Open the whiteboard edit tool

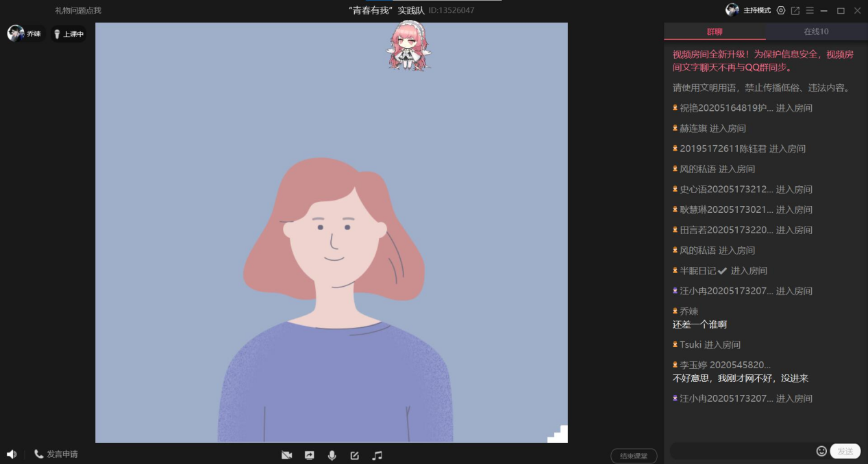click(x=354, y=455)
